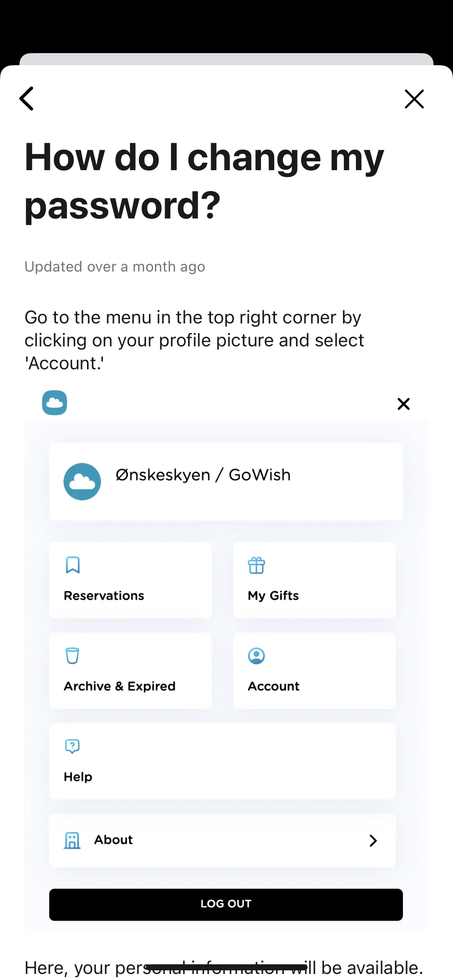Tap the GoWish cloud logo icon
Screen dimensions: 453x980
pos(55,402)
